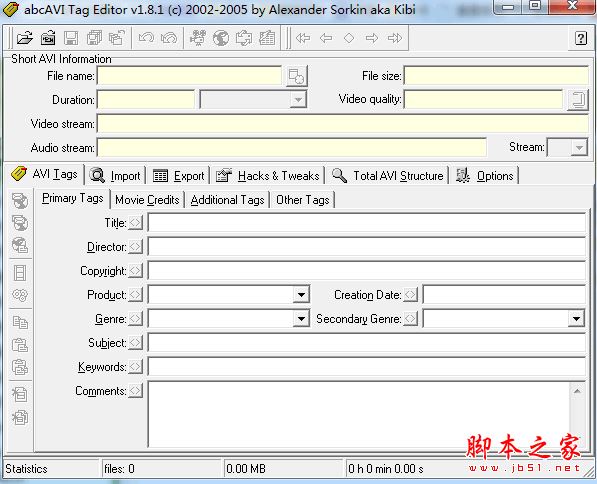Click the bottom sidebar icon
The image size is (597, 484).
pyautogui.click(x=20, y=417)
